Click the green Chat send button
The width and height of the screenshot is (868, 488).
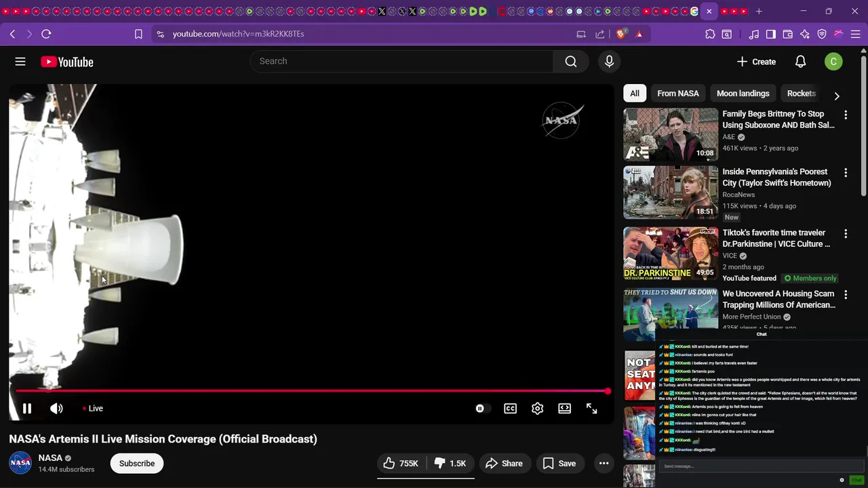coord(856,480)
